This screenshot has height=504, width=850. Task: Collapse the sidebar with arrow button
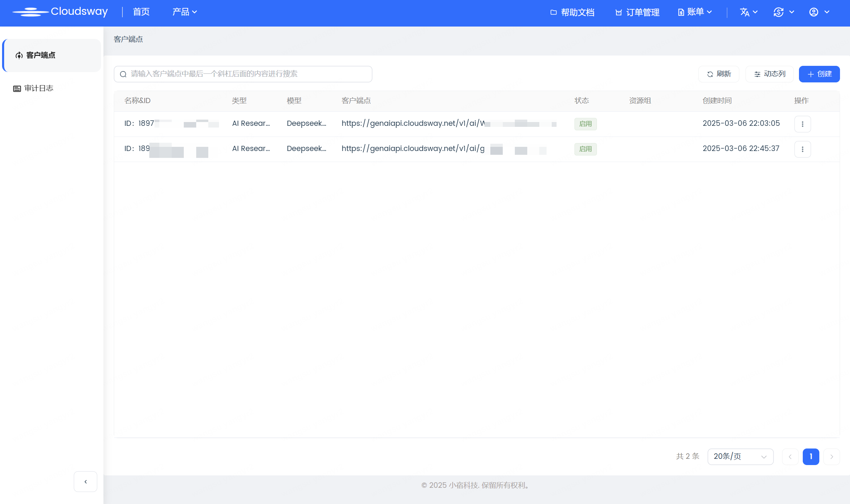86,482
